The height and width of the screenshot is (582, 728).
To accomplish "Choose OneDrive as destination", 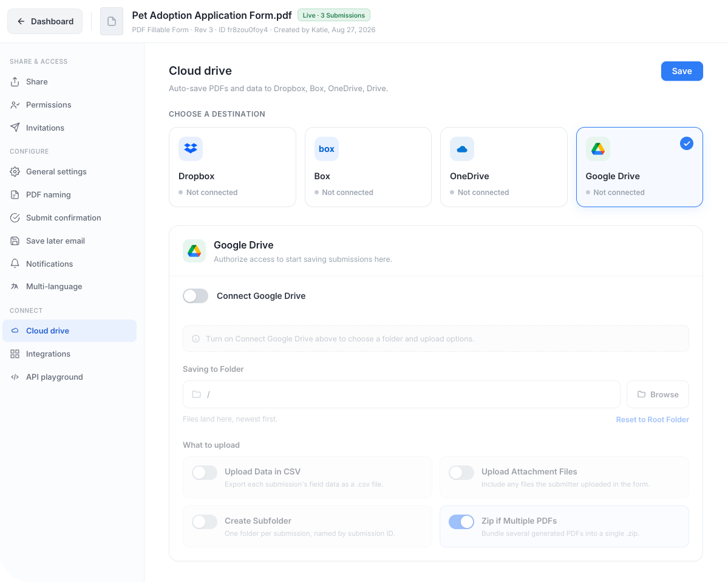I will click(x=504, y=167).
